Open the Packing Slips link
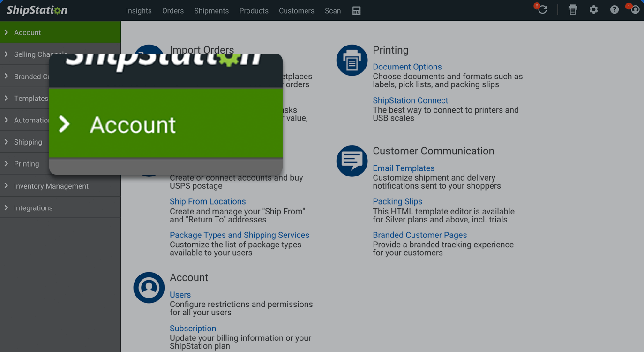644x352 pixels. [x=397, y=201]
